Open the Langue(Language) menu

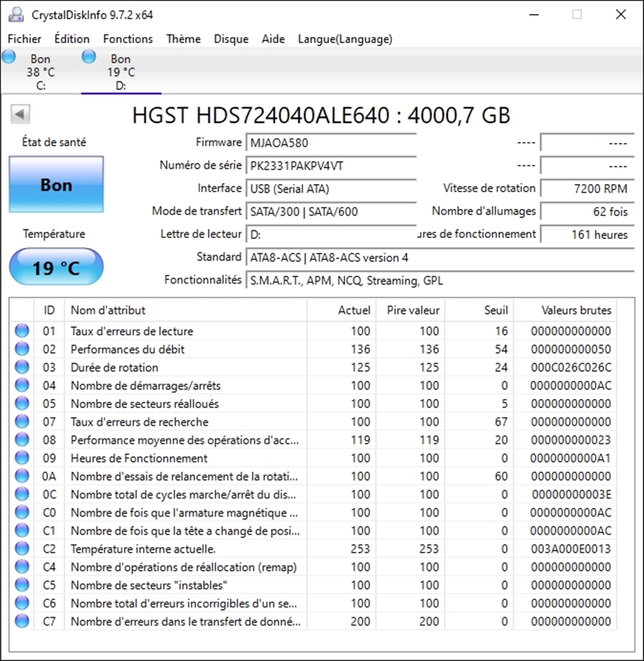(x=345, y=39)
